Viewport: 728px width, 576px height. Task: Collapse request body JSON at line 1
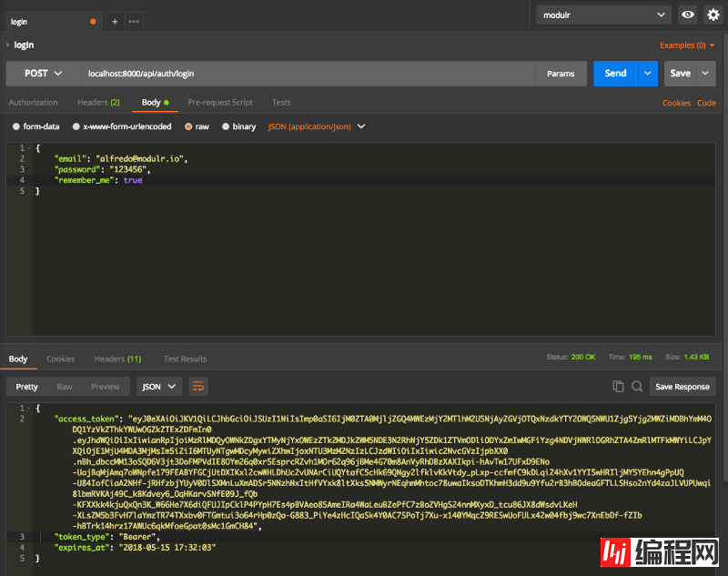coord(29,148)
